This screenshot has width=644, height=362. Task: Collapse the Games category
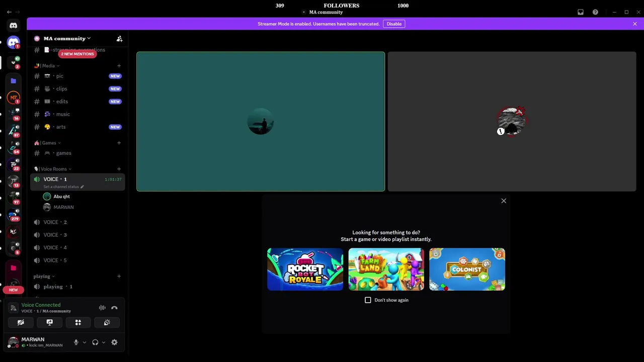click(47, 143)
